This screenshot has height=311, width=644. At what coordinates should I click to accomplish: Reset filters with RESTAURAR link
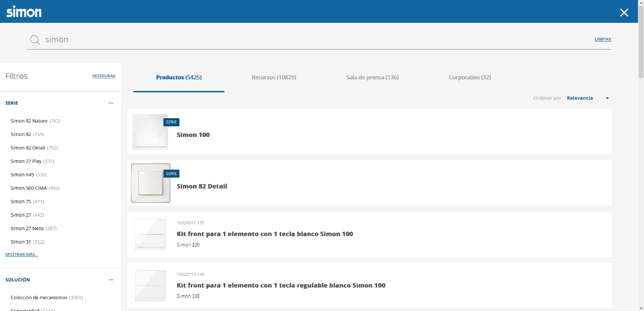click(x=104, y=76)
